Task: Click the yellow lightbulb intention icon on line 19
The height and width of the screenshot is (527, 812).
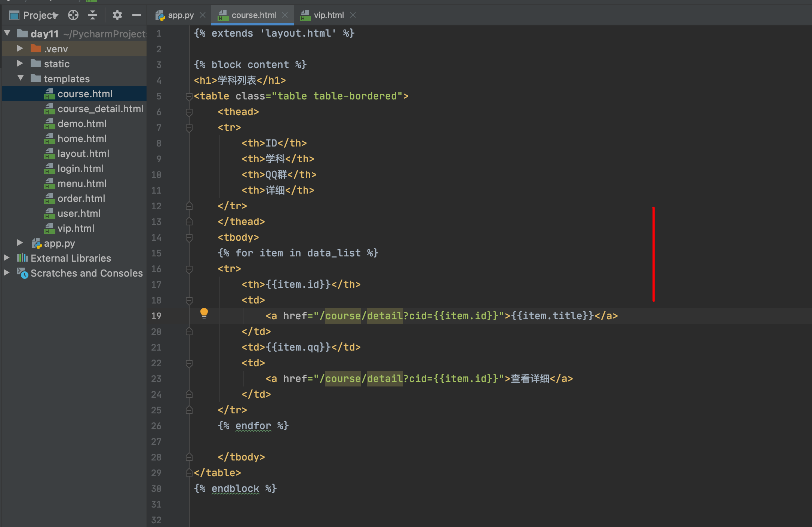Action: 204,313
